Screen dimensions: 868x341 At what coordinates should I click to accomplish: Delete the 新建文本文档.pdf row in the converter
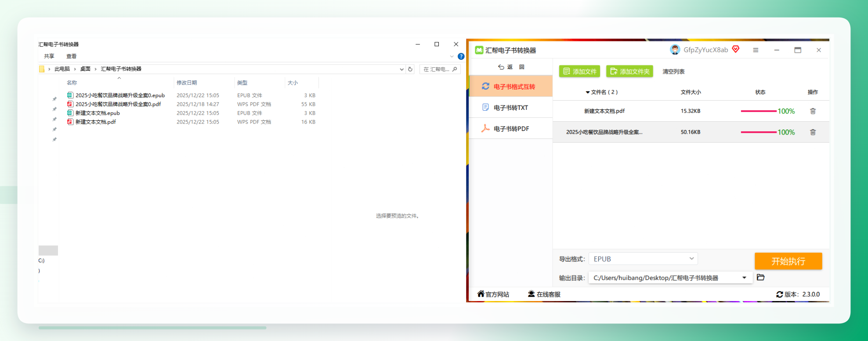click(x=813, y=111)
